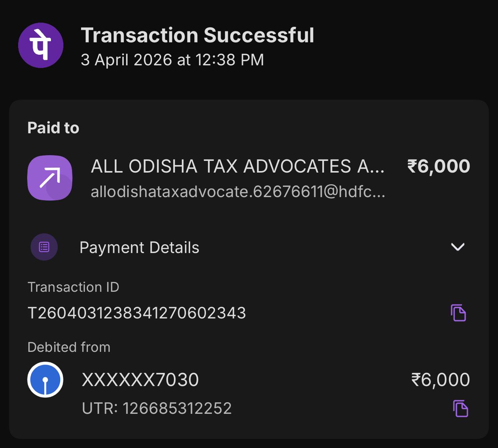The height and width of the screenshot is (448, 498).
Task: Click the ₹6,000 paid amount
Action: (x=438, y=166)
